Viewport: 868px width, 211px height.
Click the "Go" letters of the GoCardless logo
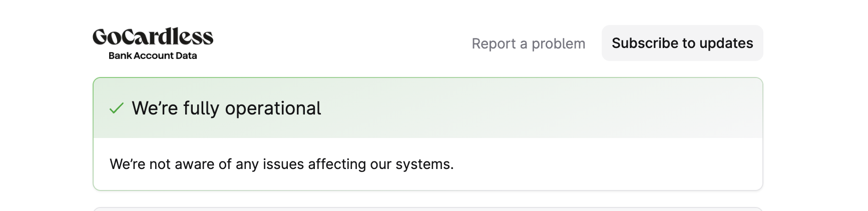tap(105, 37)
